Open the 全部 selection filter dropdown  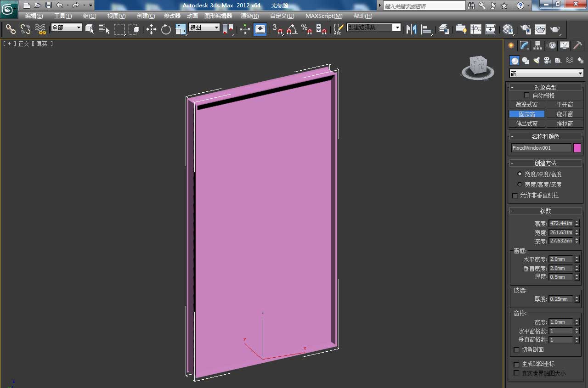pyautogui.click(x=67, y=28)
